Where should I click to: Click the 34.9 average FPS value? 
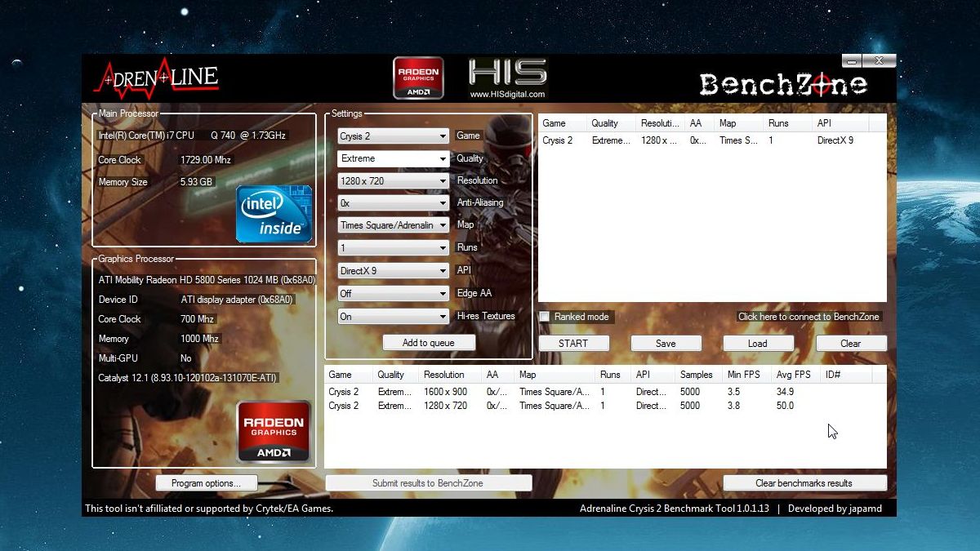[786, 392]
